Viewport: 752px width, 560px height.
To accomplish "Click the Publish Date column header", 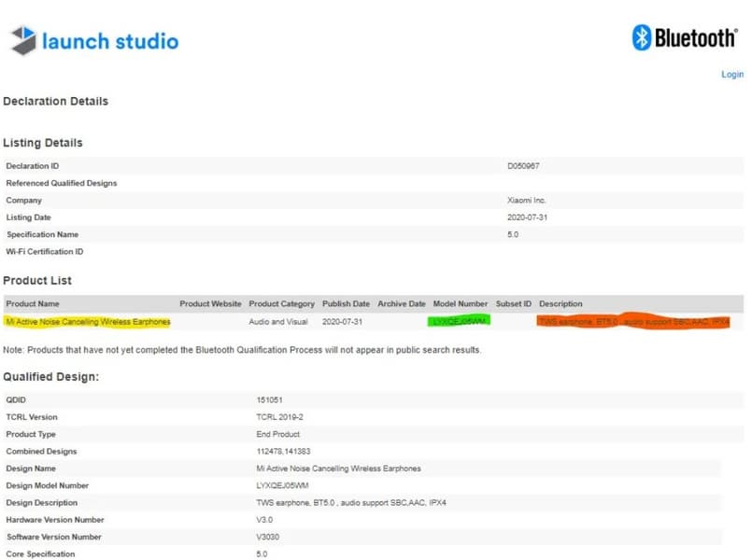I will click(346, 304).
